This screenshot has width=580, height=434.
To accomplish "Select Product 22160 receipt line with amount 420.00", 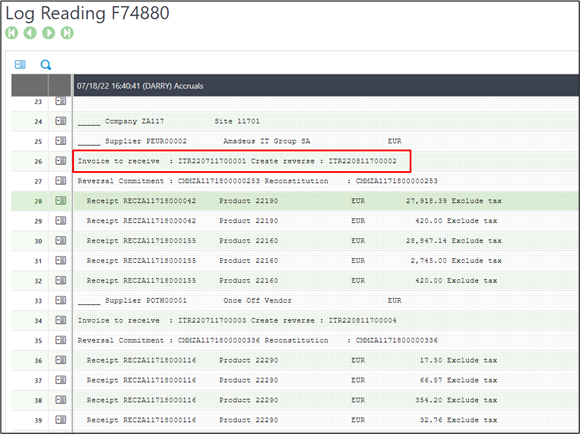I will click(326, 281).
